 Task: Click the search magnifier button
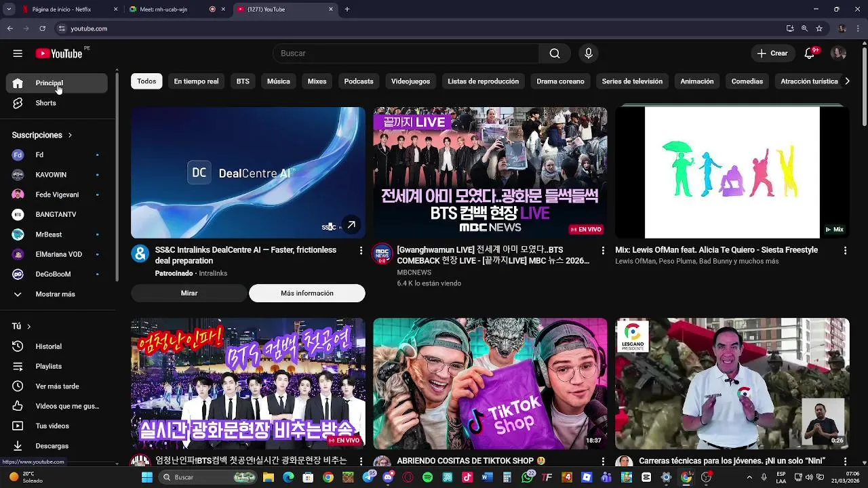(555, 54)
